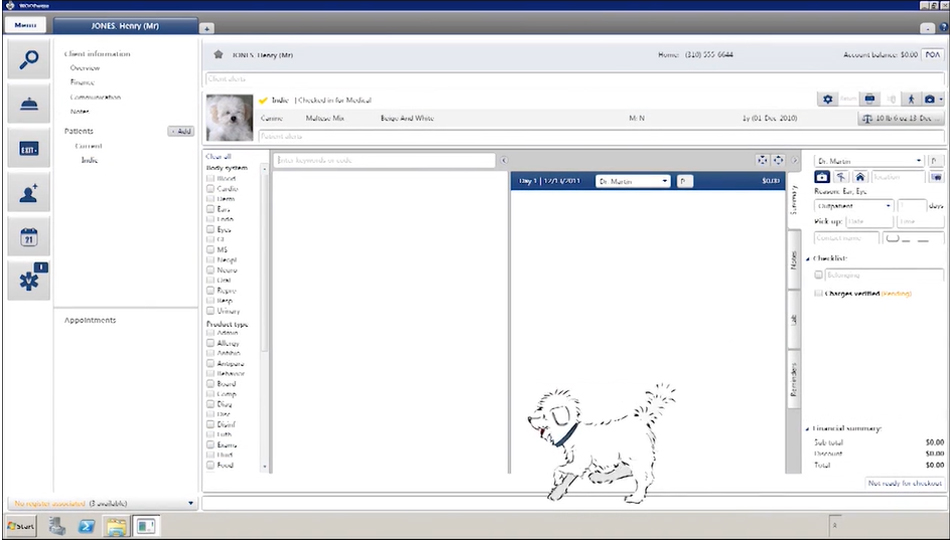Click the add new client person icon

point(28,193)
